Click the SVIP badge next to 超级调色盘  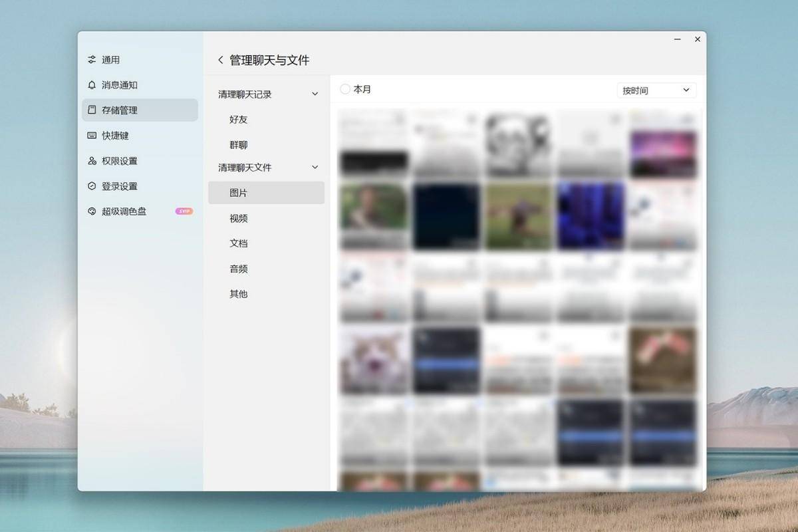[184, 211]
